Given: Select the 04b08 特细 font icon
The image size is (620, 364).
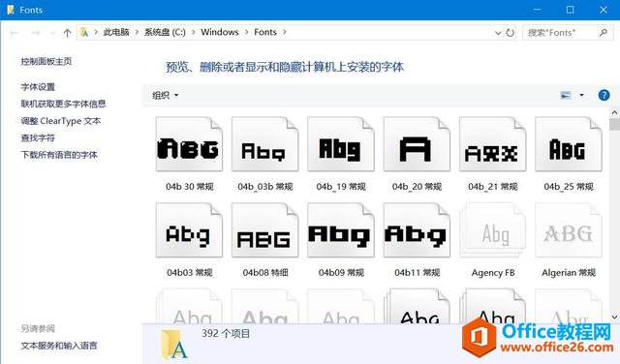Looking at the screenshot, I should pyautogui.click(x=264, y=230).
